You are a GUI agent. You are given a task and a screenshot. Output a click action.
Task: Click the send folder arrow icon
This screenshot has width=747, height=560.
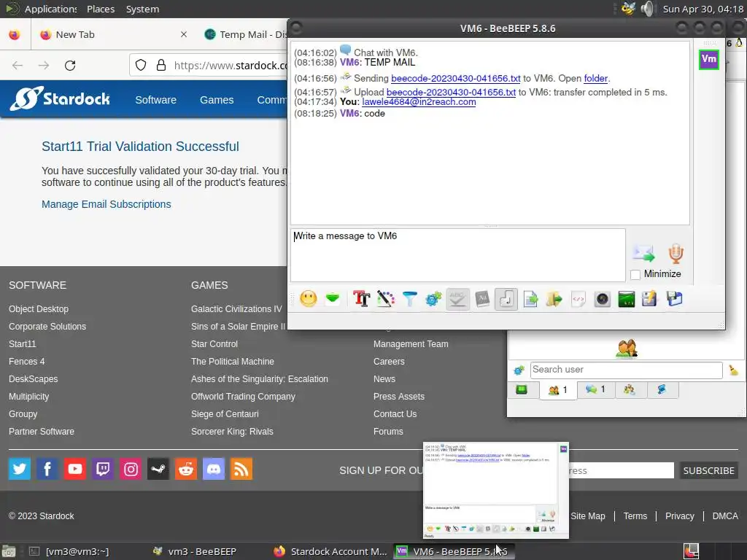click(x=554, y=299)
